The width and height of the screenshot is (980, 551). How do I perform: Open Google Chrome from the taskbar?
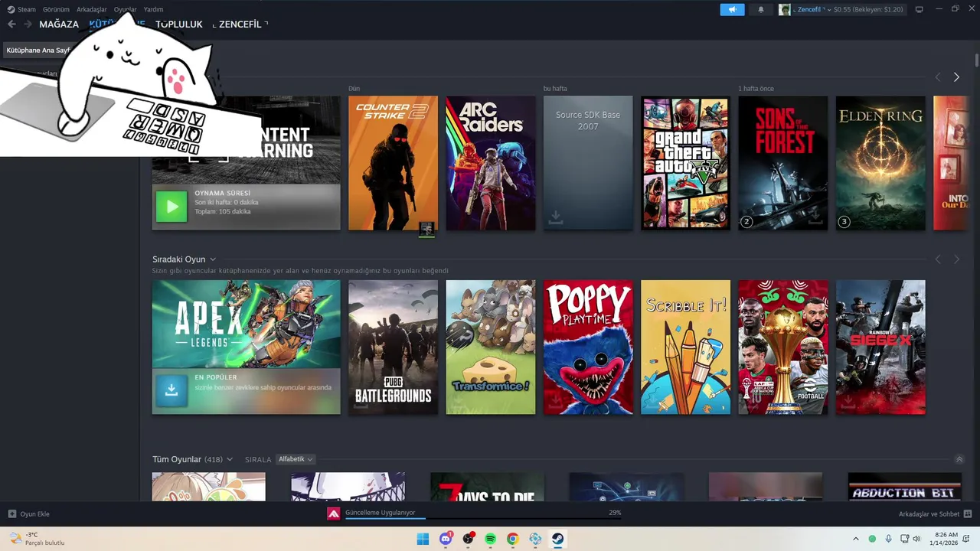pos(513,539)
